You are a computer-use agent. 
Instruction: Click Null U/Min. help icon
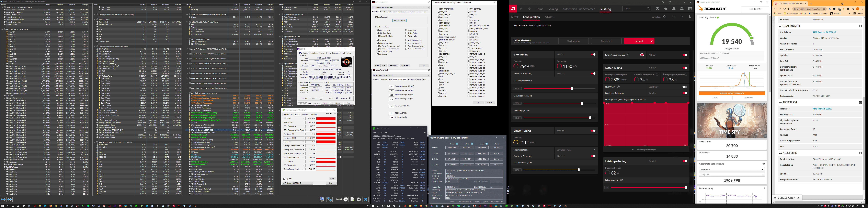coord(618,87)
